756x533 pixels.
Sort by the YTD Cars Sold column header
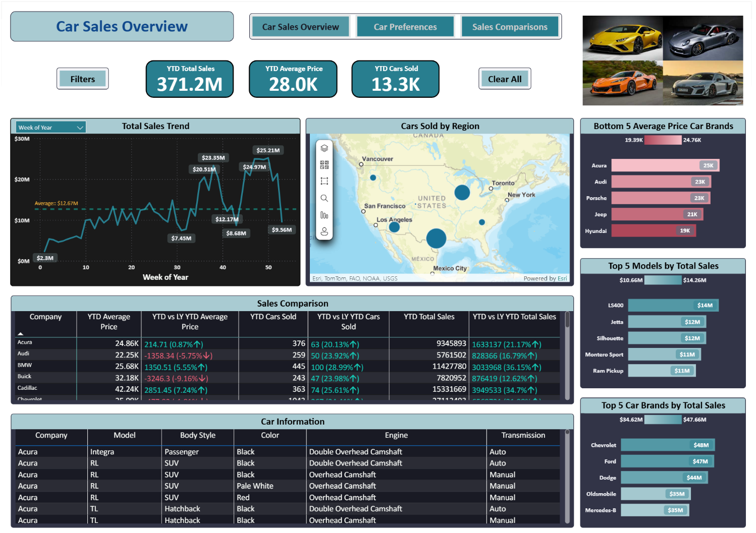point(273,317)
